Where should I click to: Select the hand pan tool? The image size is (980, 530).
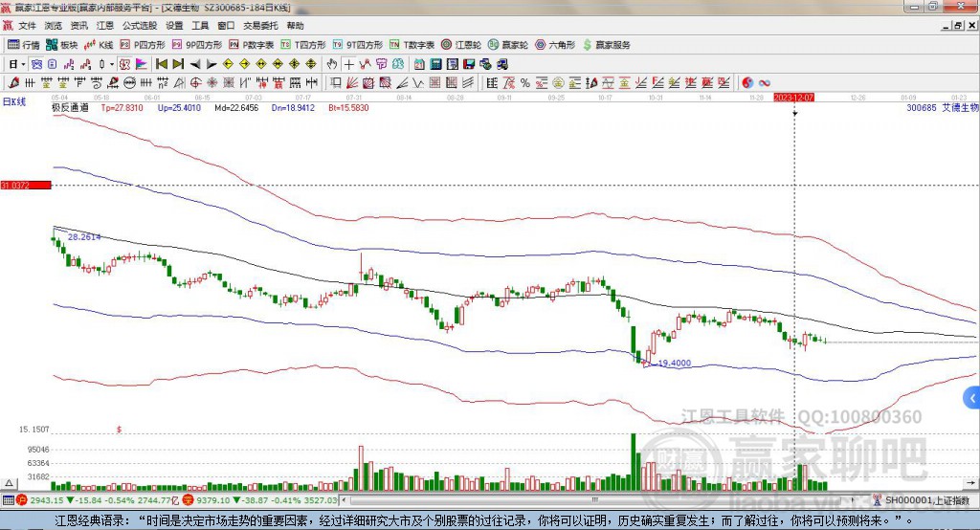[x=332, y=64]
